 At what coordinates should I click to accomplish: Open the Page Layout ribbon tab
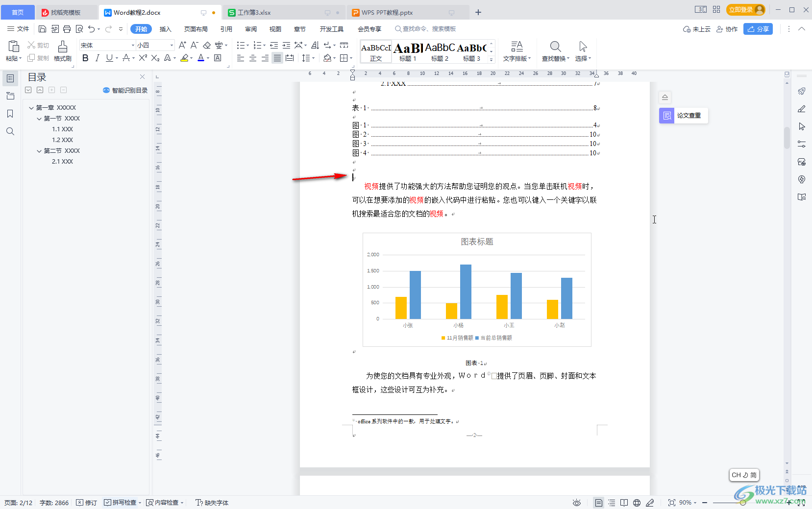point(196,29)
